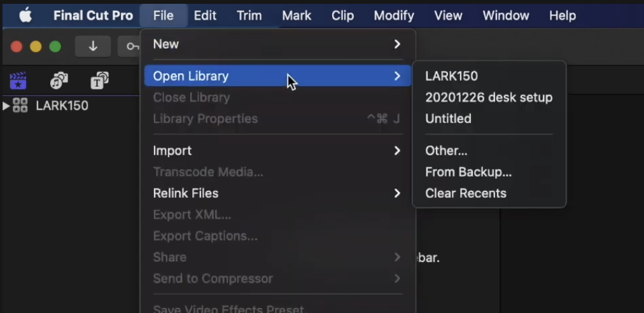Image resolution: width=644 pixels, height=313 pixels.
Task: Show the Libraries sidebar clapperboard icon
Action: [x=18, y=81]
